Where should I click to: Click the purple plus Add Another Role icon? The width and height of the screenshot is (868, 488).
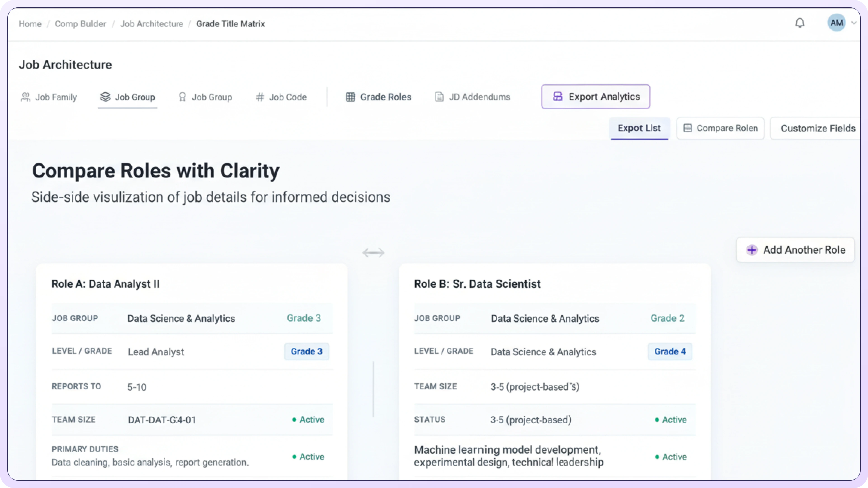pos(752,250)
